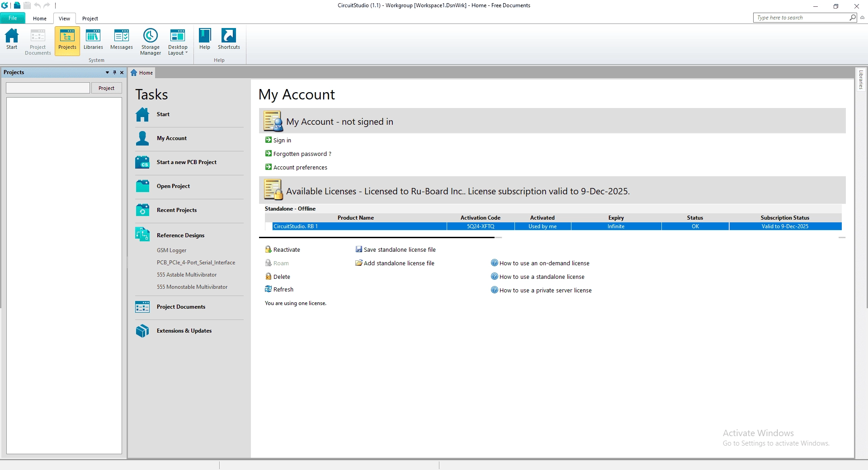Click Start a new PCB Project icon
Viewport: 868px width, 470px height.
pyautogui.click(x=142, y=162)
